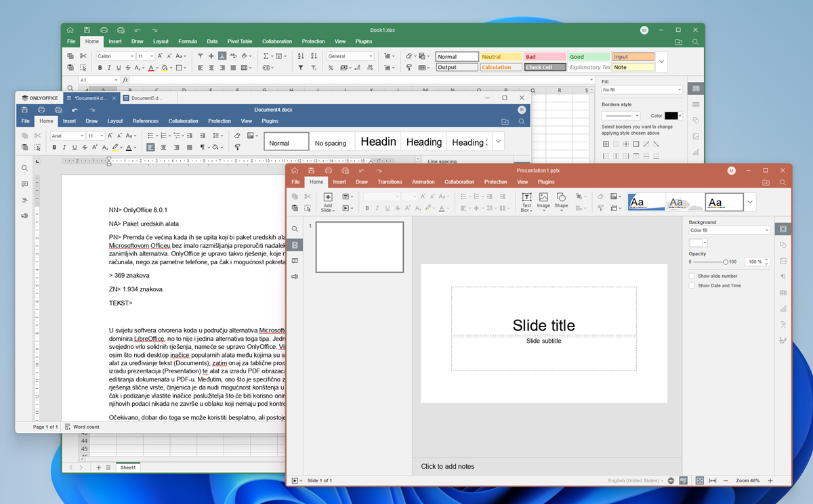
Task: Click zoom in plus in presentation status bar
Action: point(770,480)
